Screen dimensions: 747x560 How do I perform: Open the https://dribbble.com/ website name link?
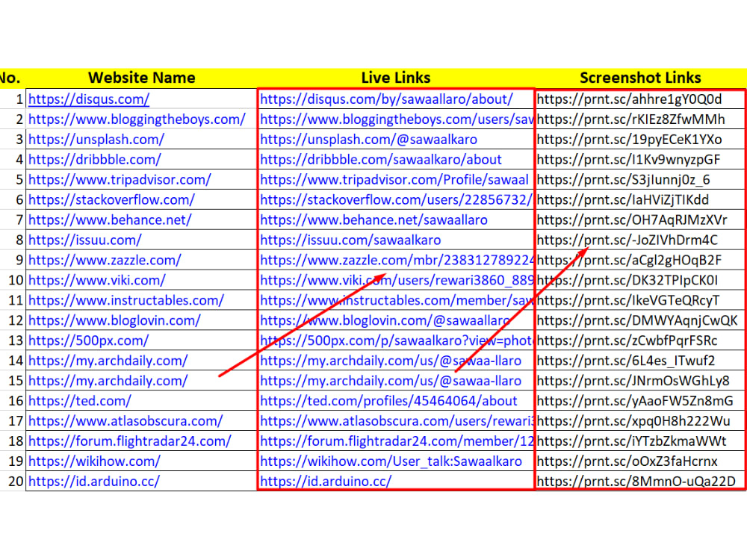[95, 159]
